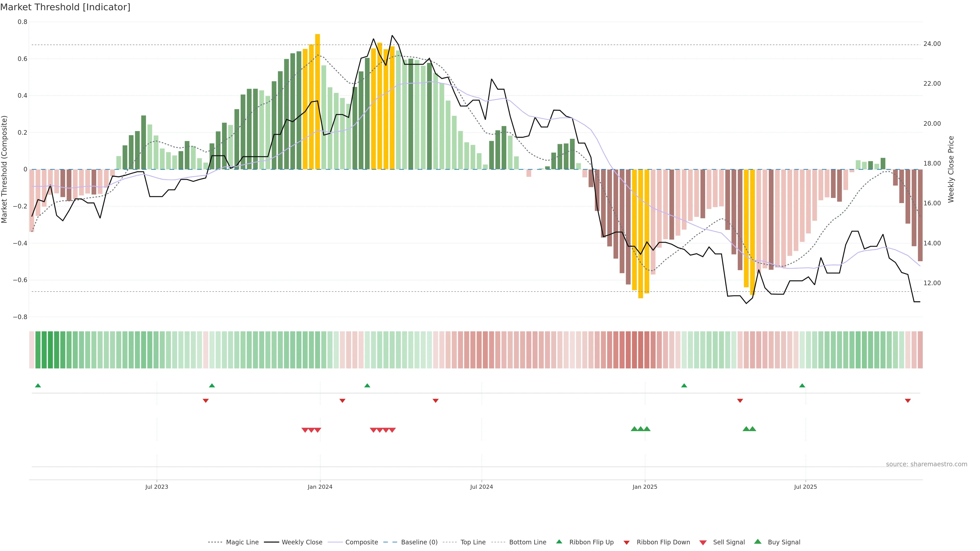Click first buy signal triangle near Jan 2025

coord(634,429)
